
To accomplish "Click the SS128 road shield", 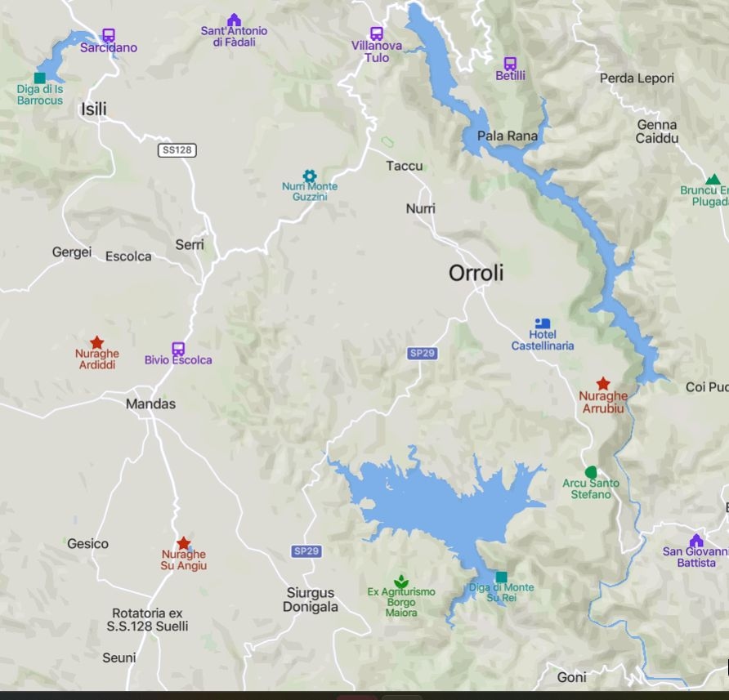I will 177,150.
